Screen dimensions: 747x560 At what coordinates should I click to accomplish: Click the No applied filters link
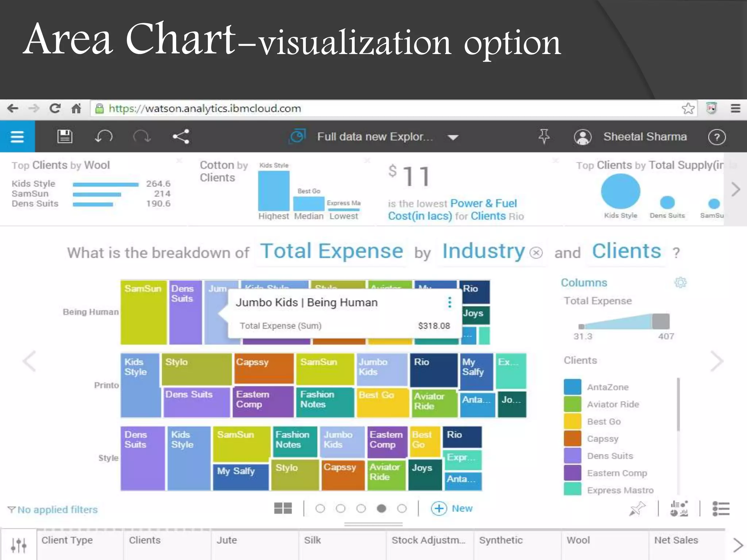(53, 510)
